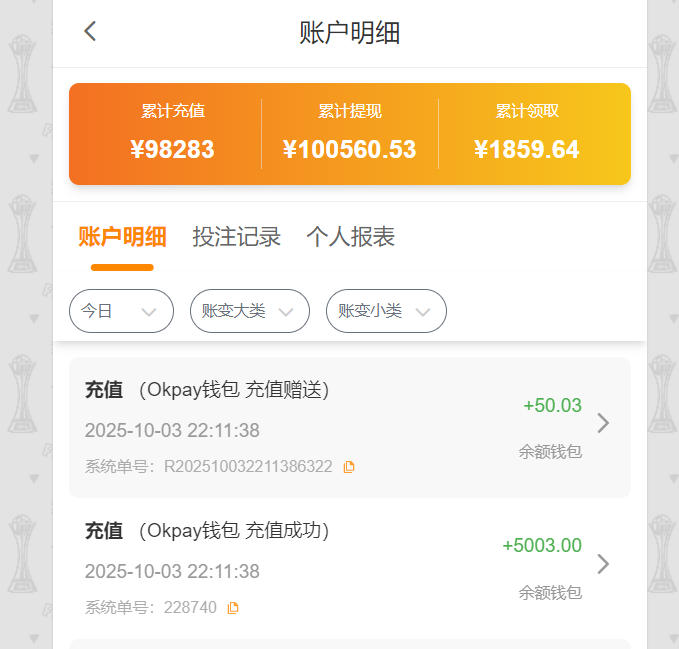Switch to the 投注记录 tab
The height and width of the screenshot is (649, 679).
236,237
